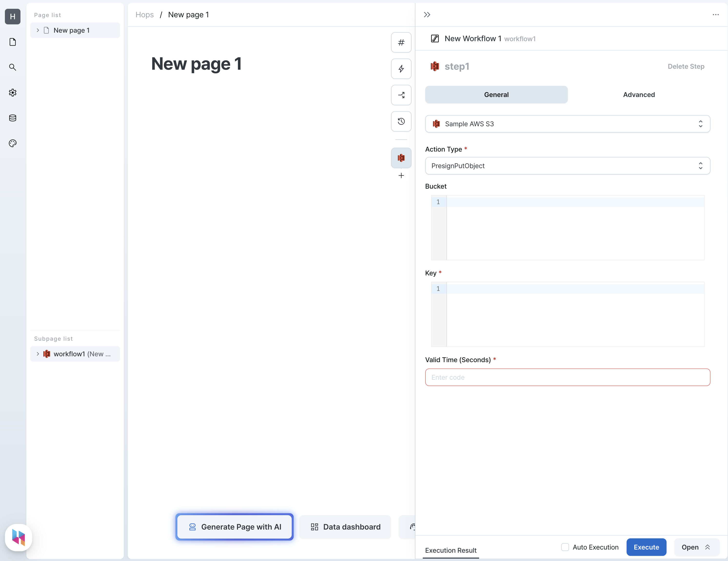Screen dimensions: 728x561
Task: Click the Generate Page with AI button
Action: [x=235, y=526]
